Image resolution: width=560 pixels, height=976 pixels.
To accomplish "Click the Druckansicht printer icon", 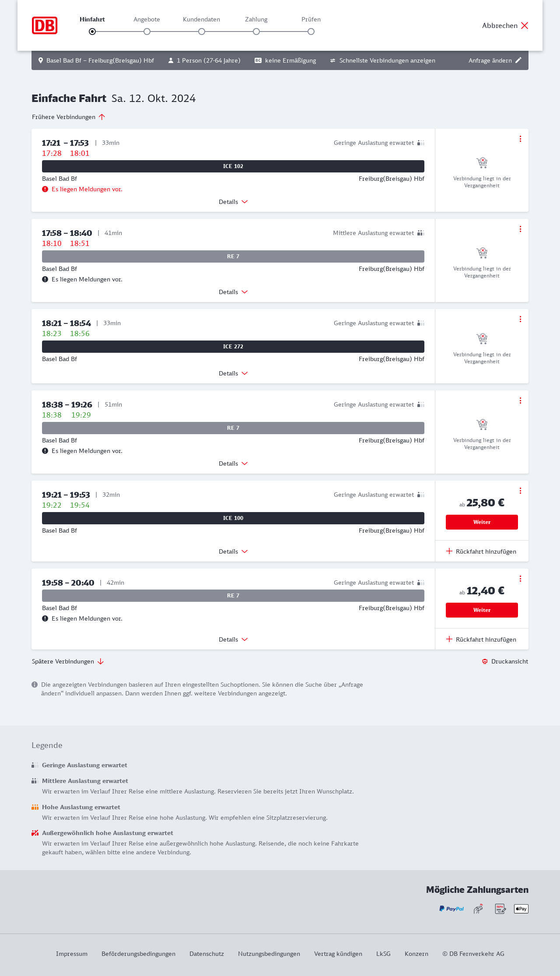I will pyautogui.click(x=485, y=661).
